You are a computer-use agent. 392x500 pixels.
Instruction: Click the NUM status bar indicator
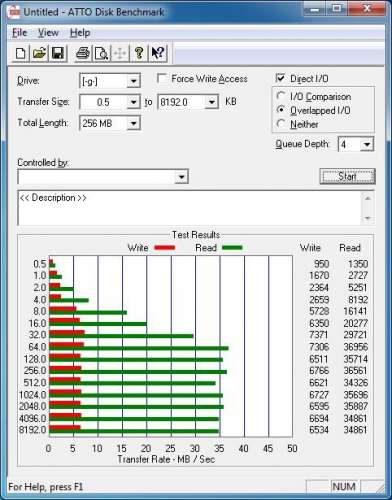(x=344, y=487)
